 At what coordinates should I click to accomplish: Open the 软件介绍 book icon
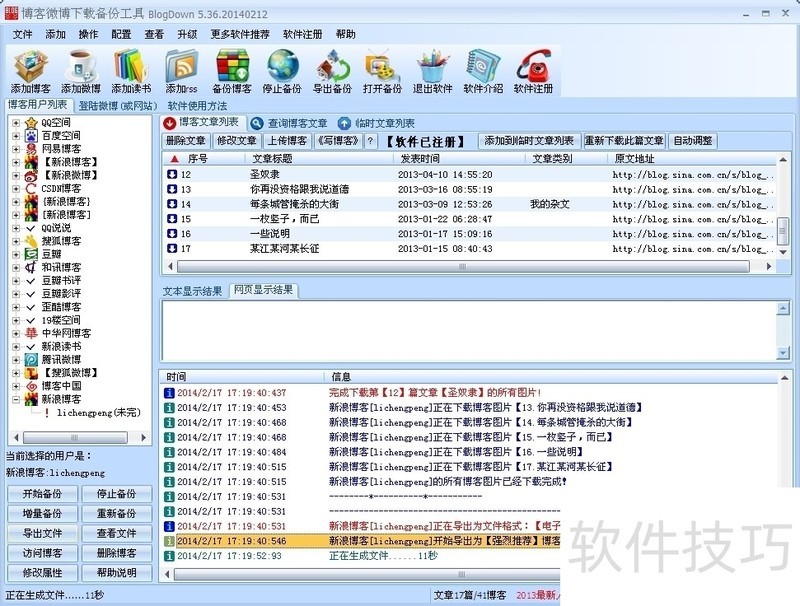tap(483, 71)
